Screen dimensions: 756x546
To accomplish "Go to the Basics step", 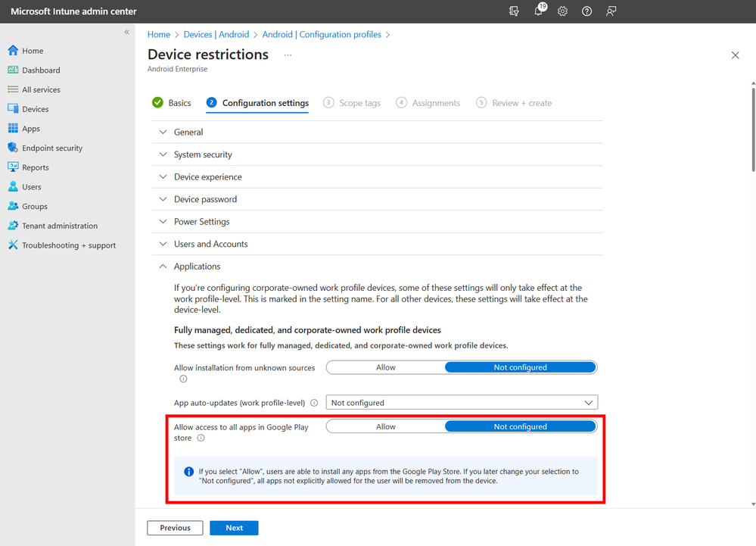I will pos(172,103).
